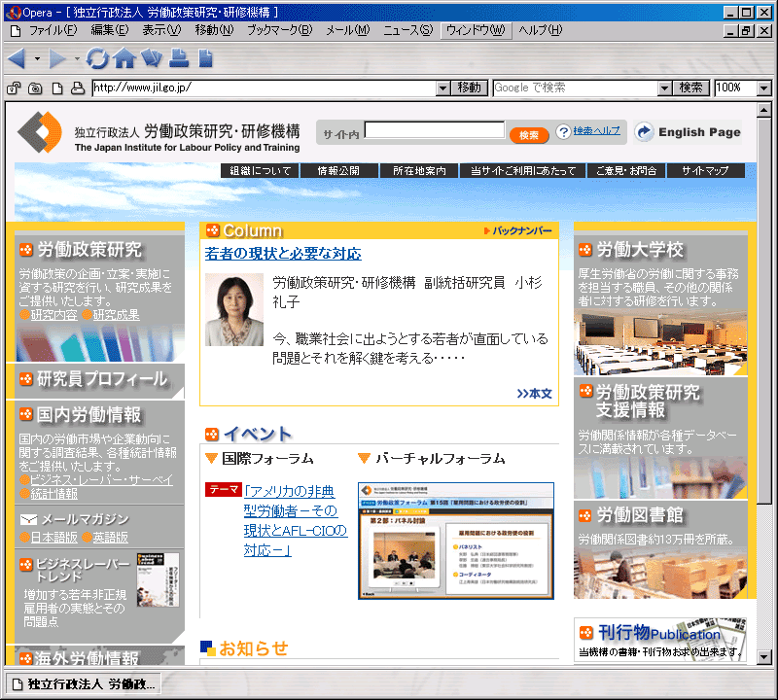Go to the home page via house icon
The image size is (778, 700).
pyautogui.click(x=124, y=58)
